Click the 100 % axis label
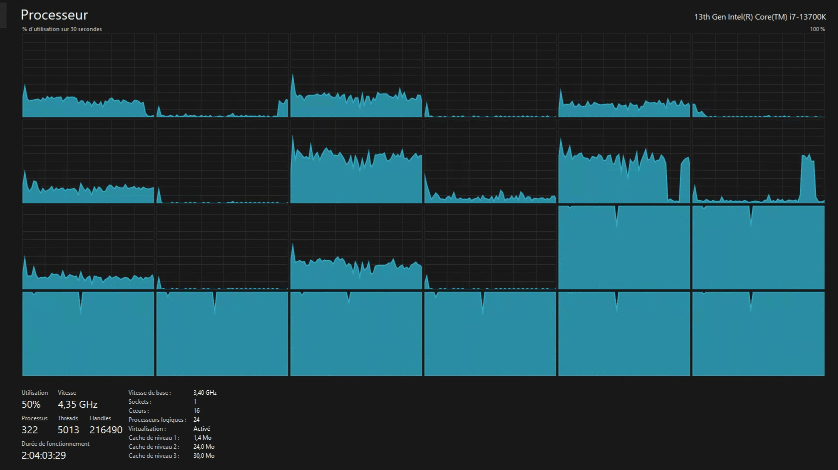The width and height of the screenshot is (838, 470). click(817, 29)
